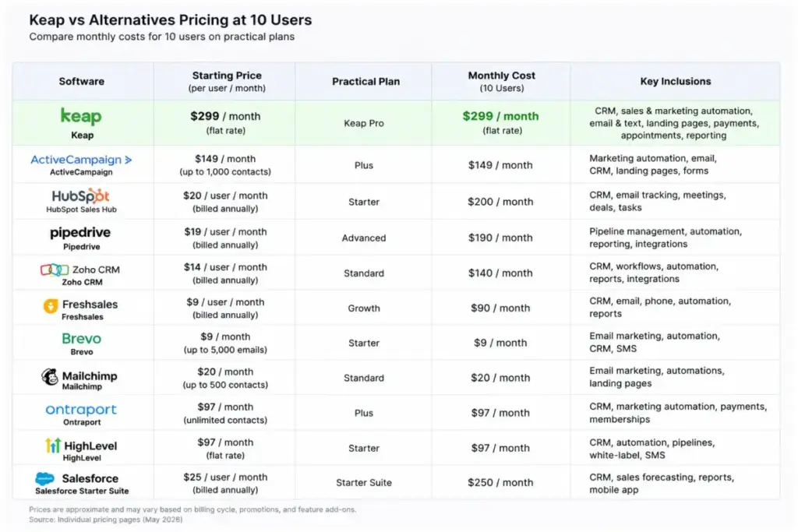Click Ontraport's memberships inclusions text

click(x=678, y=413)
